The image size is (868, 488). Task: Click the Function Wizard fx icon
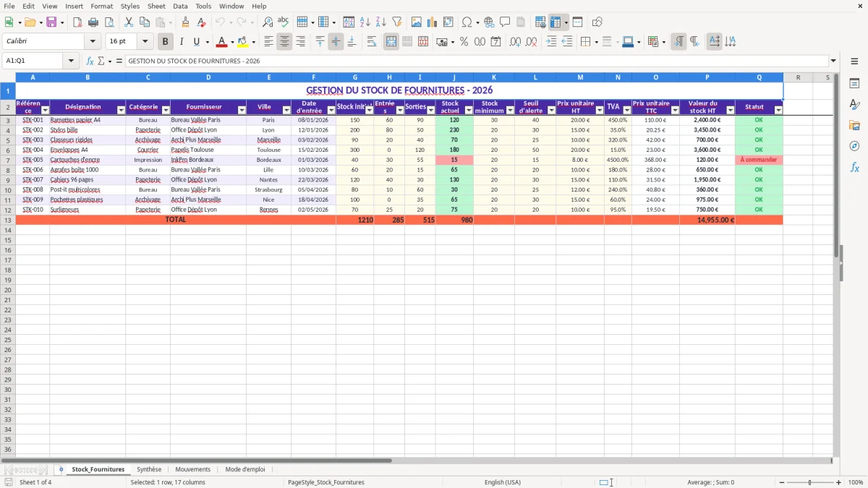[90, 61]
